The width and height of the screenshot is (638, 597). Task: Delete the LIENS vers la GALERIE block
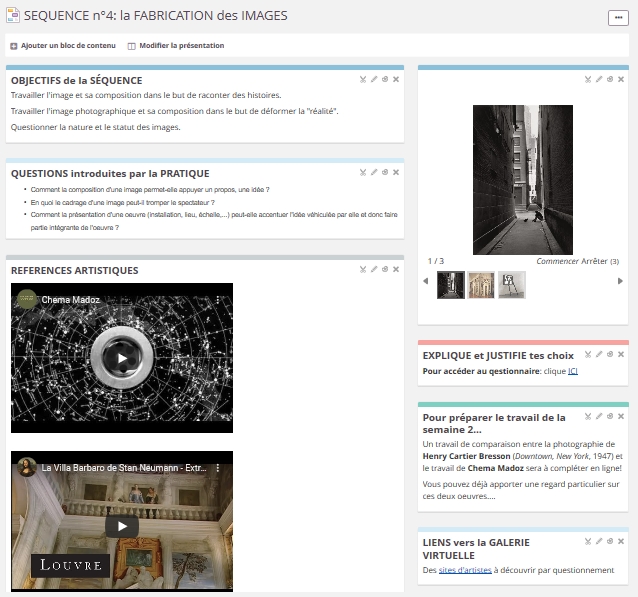pyautogui.click(x=621, y=541)
